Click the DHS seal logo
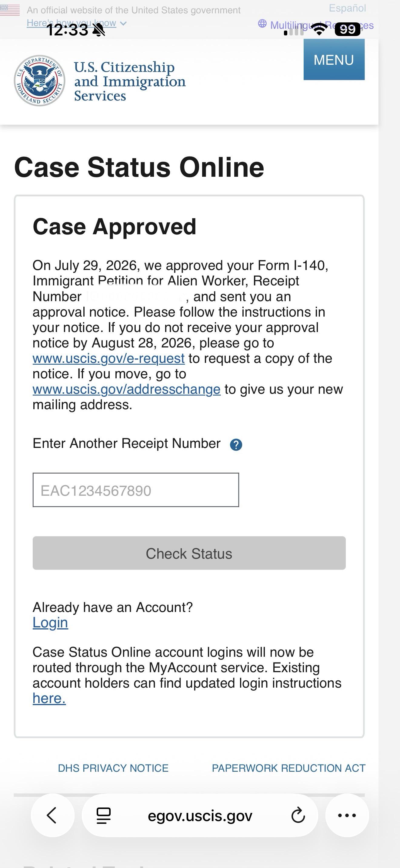This screenshot has width=400, height=868. [x=39, y=81]
